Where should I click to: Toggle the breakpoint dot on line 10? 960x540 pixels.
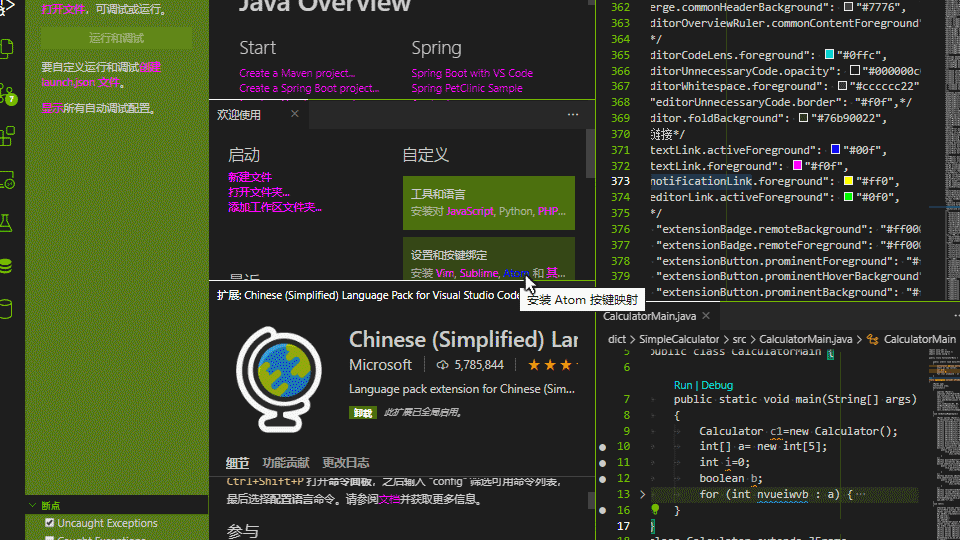pyautogui.click(x=602, y=447)
